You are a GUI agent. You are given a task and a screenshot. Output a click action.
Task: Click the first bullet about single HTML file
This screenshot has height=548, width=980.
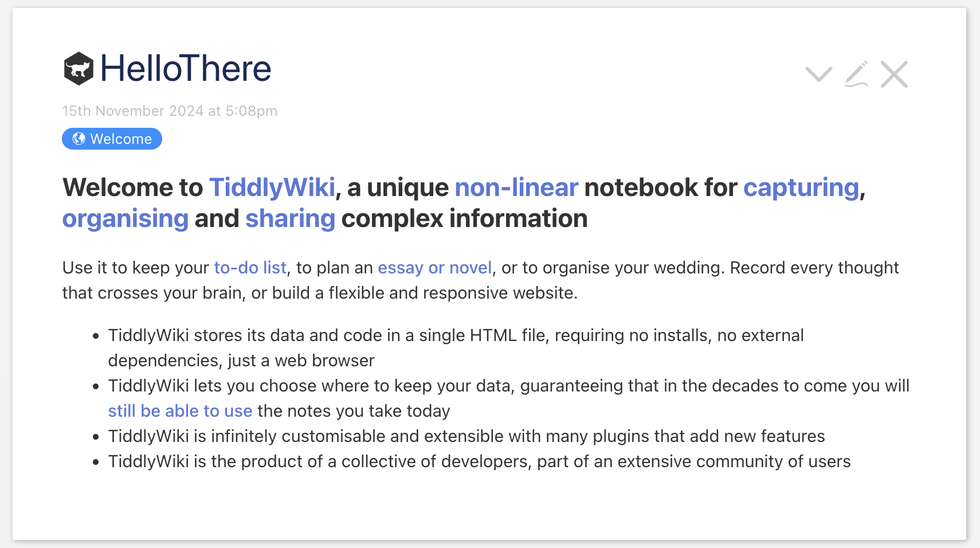456,348
